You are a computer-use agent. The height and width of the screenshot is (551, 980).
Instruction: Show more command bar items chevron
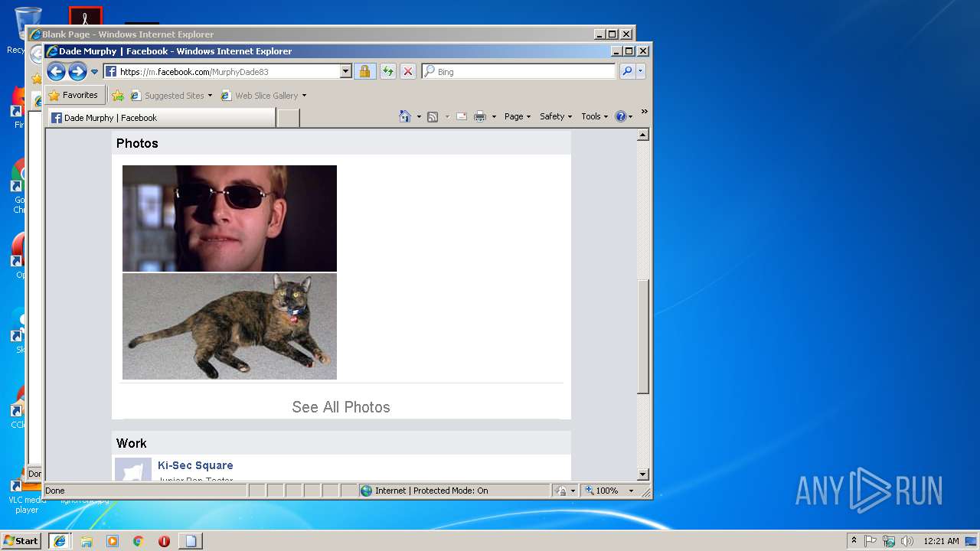(644, 112)
